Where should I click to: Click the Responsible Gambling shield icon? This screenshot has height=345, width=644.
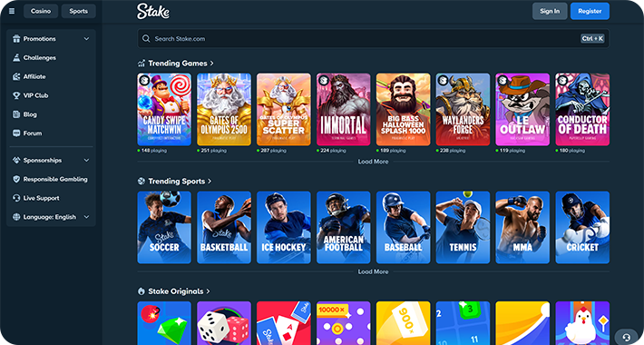(x=16, y=179)
